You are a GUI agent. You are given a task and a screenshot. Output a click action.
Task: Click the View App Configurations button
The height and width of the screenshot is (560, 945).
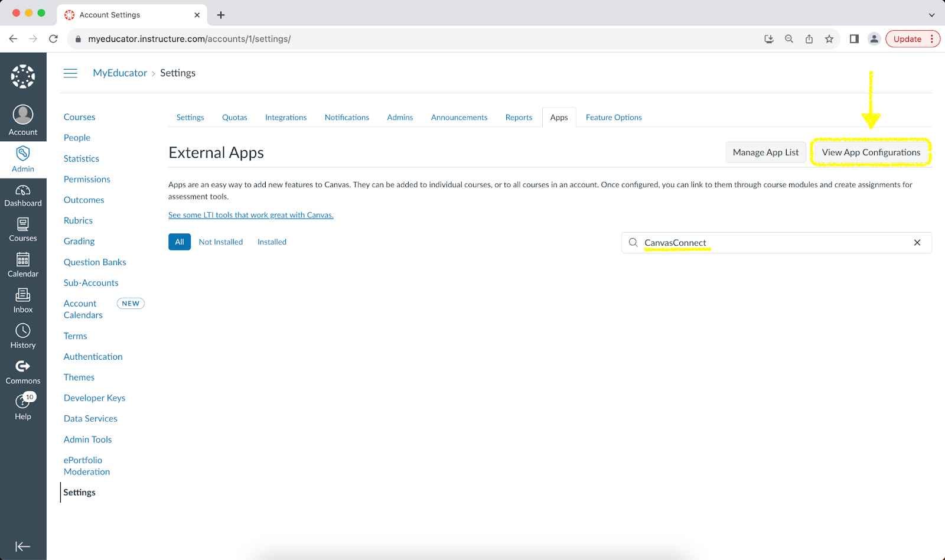coord(871,152)
